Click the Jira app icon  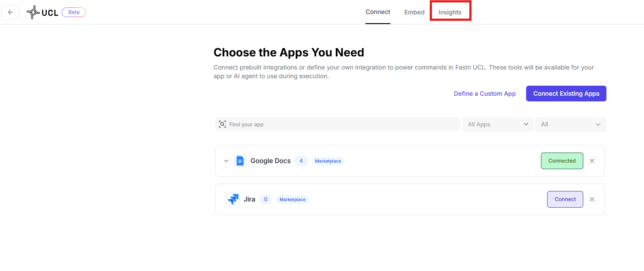coord(233,199)
